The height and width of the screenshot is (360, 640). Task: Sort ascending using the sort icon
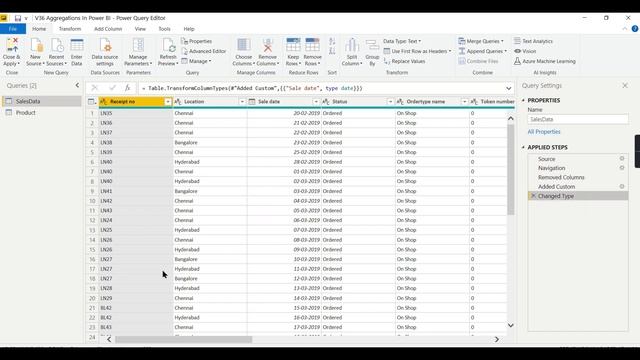click(x=332, y=42)
